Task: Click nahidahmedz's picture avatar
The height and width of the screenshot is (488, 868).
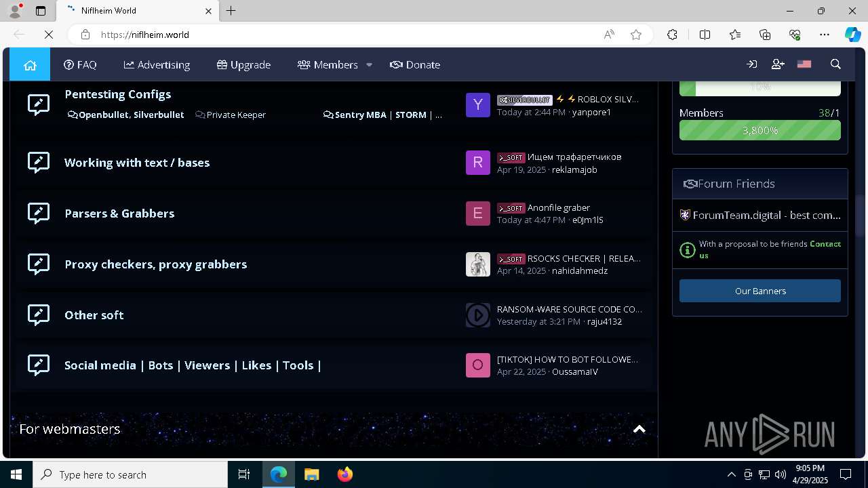Action: tap(478, 264)
